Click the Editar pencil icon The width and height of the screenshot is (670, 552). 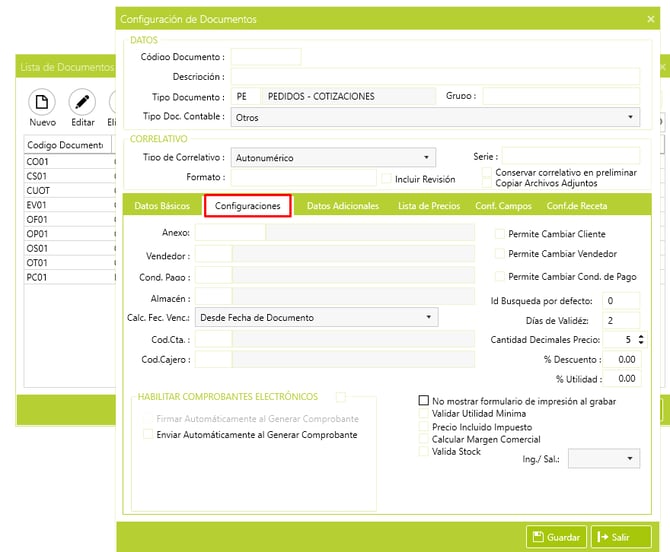click(82, 103)
